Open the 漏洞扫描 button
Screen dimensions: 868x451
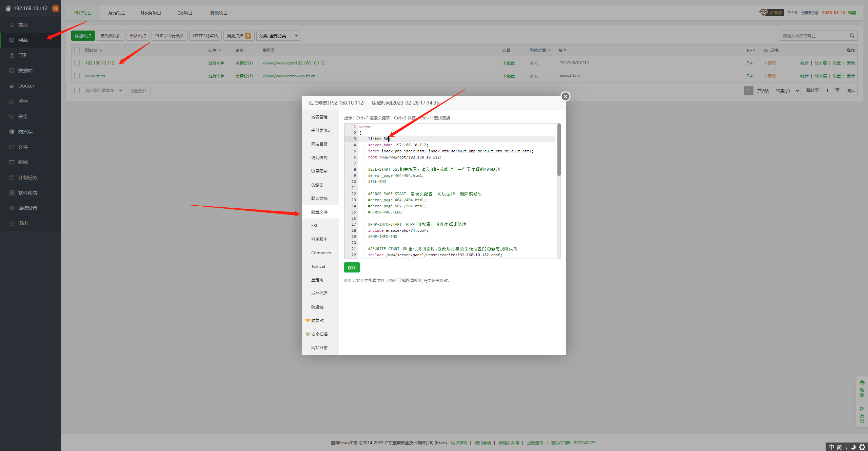click(x=239, y=36)
